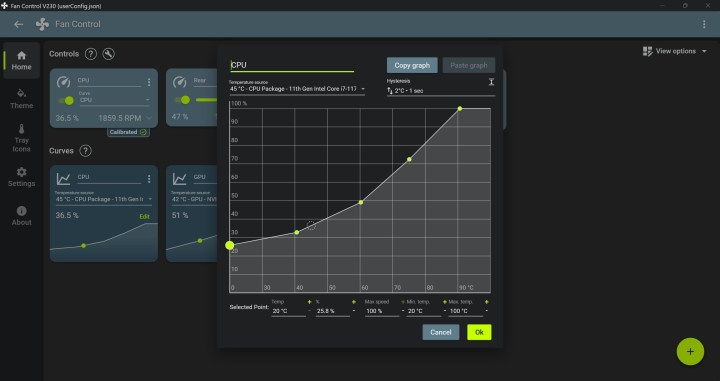
Task: Open the Controls help question mark
Action: click(x=91, y=54)
